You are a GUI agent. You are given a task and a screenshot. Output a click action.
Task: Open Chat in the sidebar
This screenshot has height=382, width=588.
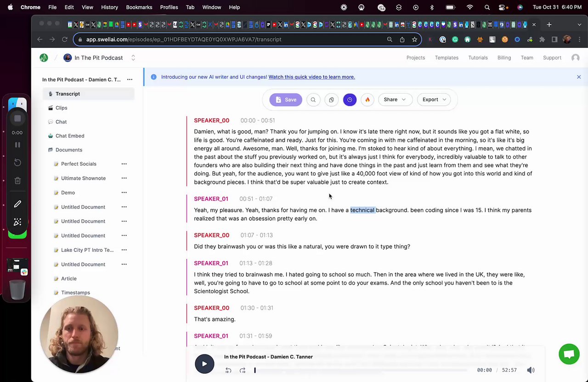(61, 122)
